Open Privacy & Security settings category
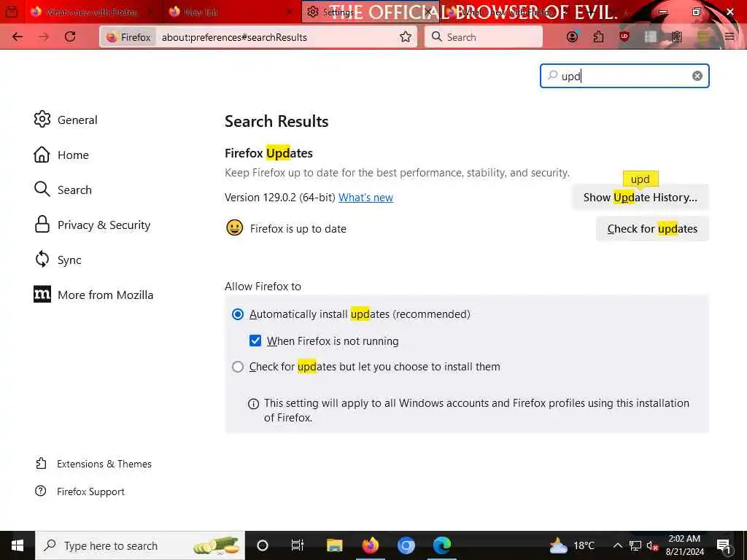The height and width of the screenshot is (560, 747). [93, 225]
